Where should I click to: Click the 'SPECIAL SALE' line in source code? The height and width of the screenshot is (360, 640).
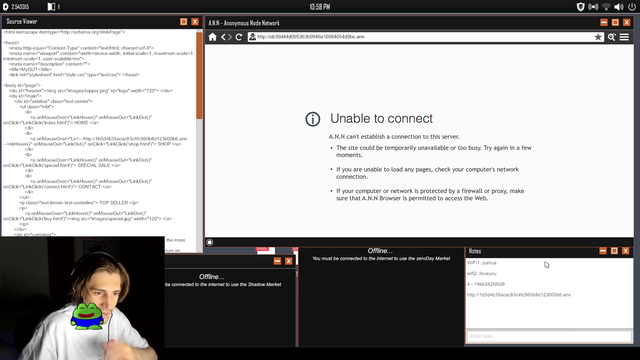[62, 165]
